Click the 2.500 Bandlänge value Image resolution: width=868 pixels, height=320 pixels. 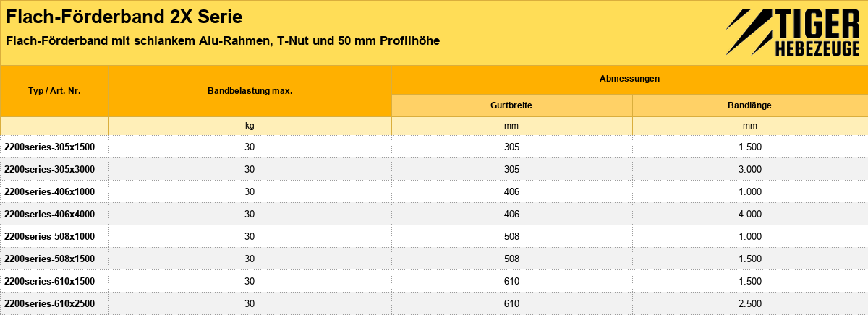(750, 303)
